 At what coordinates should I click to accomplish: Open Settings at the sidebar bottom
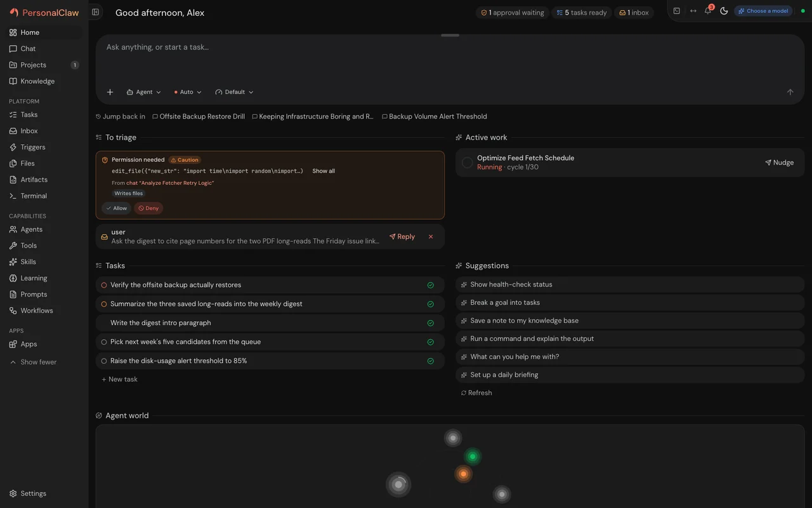click(44, 493)
